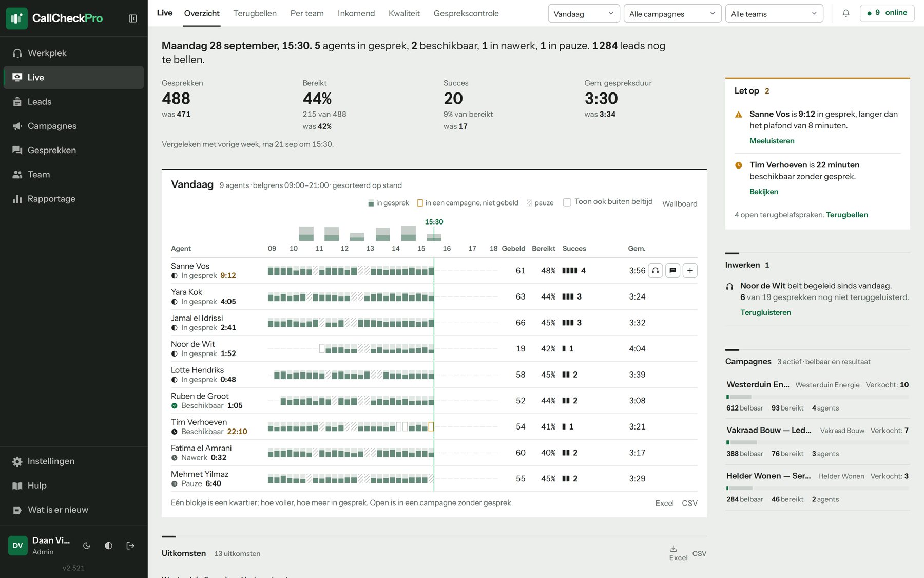Open the Vandaag date range dropdown

pos(584,14)
